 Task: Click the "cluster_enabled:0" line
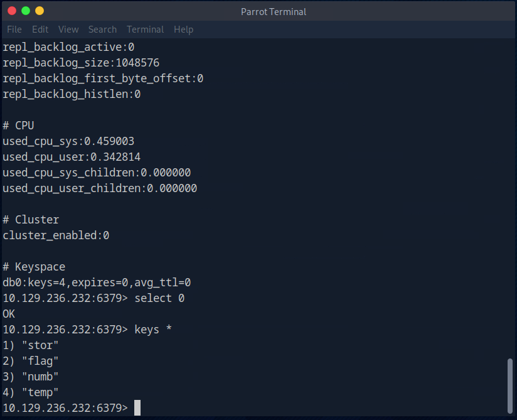click(x=56, y=235)
